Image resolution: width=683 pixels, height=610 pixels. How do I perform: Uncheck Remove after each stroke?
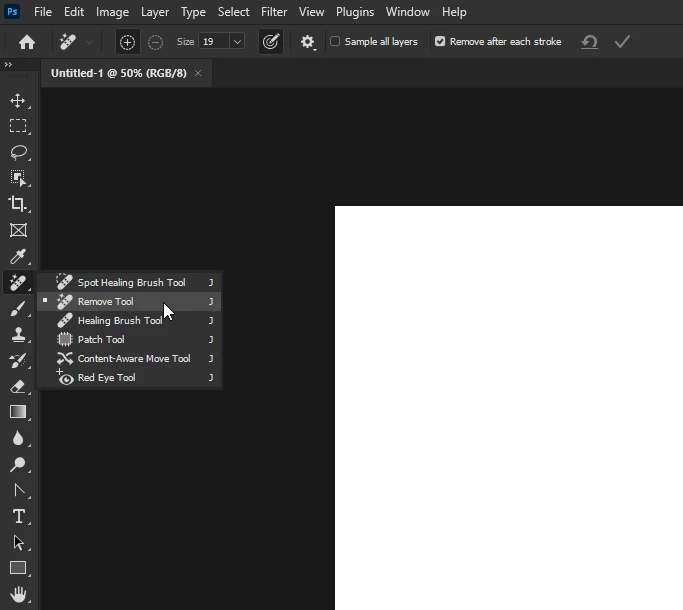(x=440, y=41)
